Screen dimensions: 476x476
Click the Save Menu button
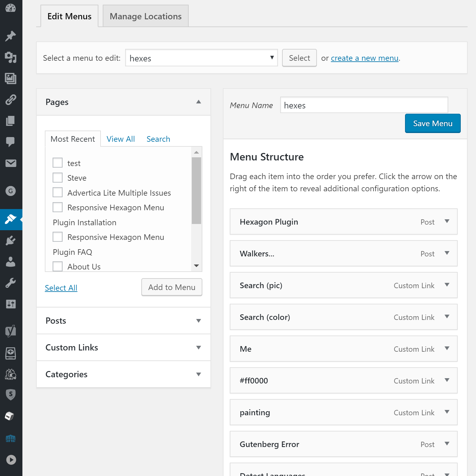click(432, 123)
